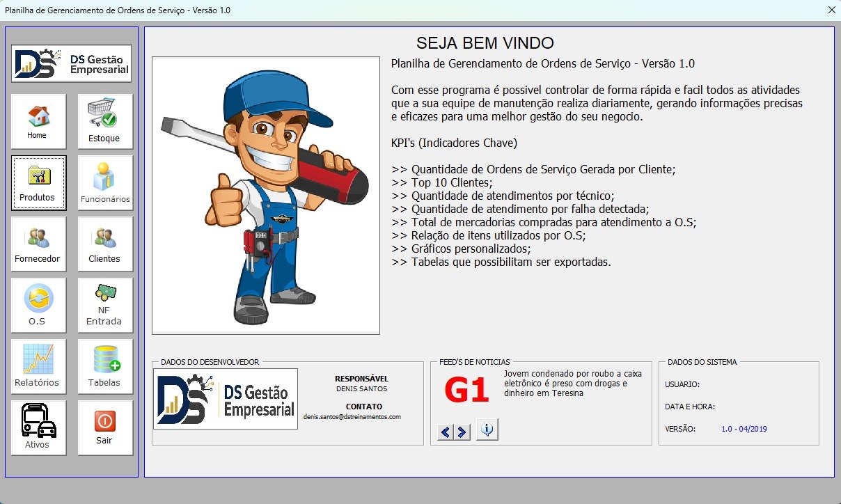The image size is (841, 504).
Task: Open the Relatórios chart icon
Action: point(39,366)
